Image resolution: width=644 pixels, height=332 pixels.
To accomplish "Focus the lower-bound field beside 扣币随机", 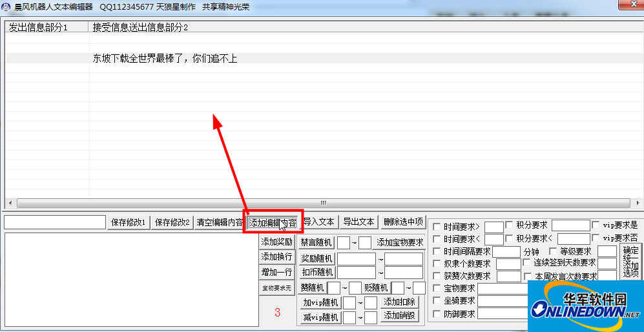I will pos(357,273).
